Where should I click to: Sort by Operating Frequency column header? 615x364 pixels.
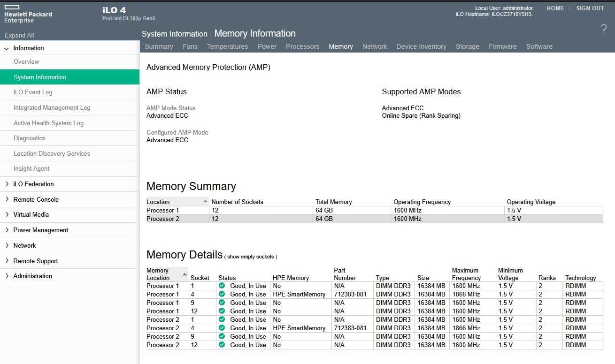point(422,202)
